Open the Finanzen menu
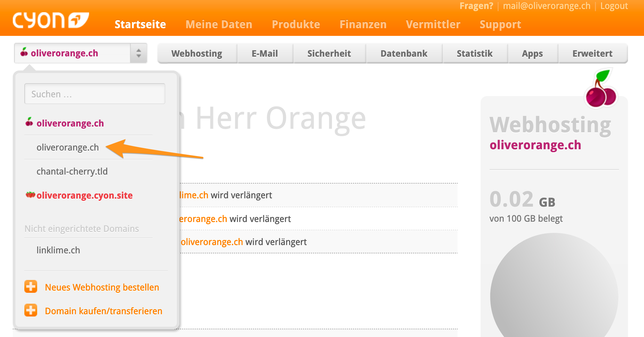The width and height of the screenshot is (644, 337). [363, 24]
